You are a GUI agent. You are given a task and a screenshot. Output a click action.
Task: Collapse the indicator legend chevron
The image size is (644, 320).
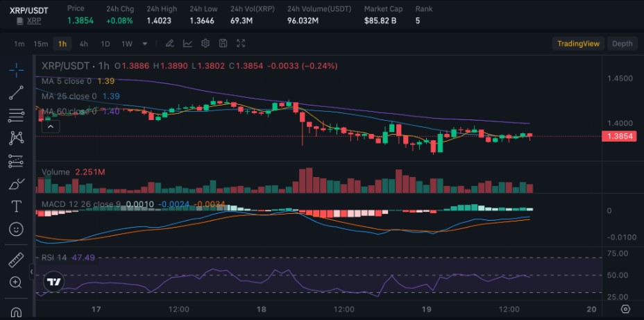click(51, 127)
